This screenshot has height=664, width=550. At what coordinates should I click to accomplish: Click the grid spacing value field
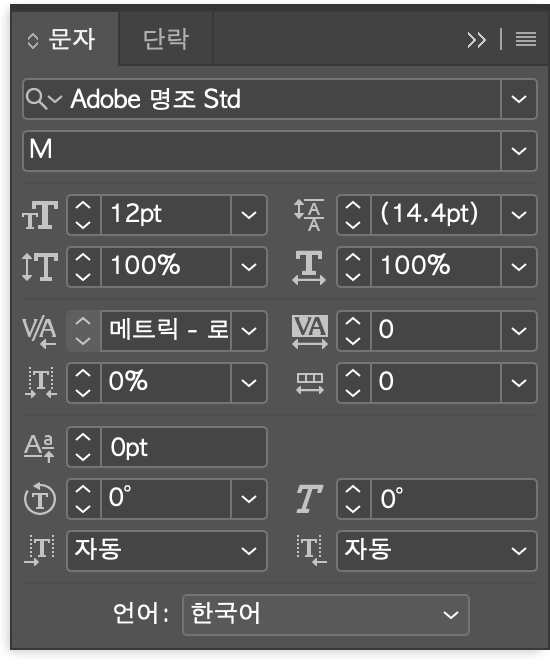coord(436,383)
